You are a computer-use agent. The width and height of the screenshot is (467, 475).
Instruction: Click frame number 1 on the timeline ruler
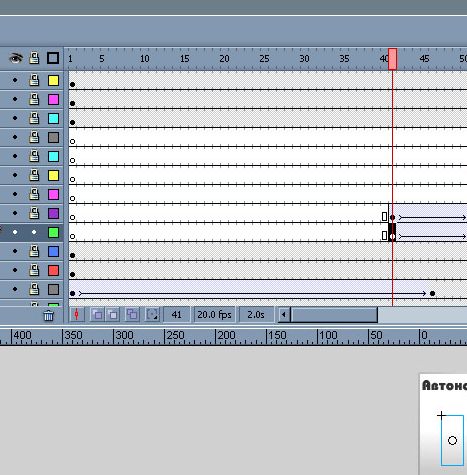[70, 59]
